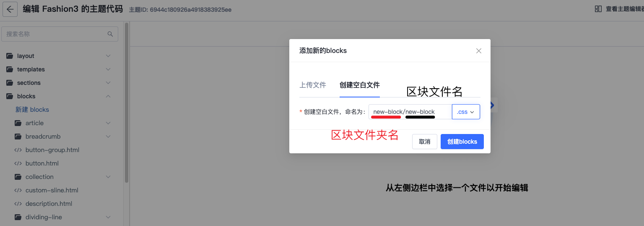This screenshot has height=226, width=644.
Task: Expand the breadcrumb folder chevron
Action: [x=108, y=137]
